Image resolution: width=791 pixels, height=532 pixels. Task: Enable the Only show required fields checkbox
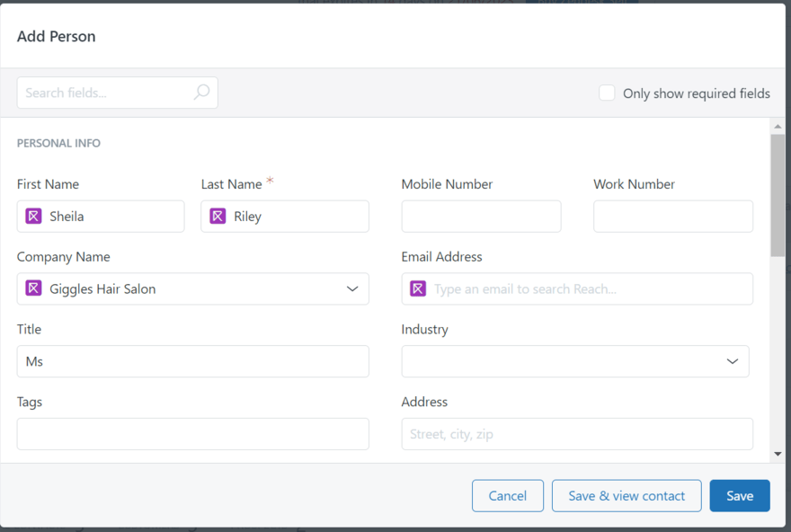click(x=607, y=92)
